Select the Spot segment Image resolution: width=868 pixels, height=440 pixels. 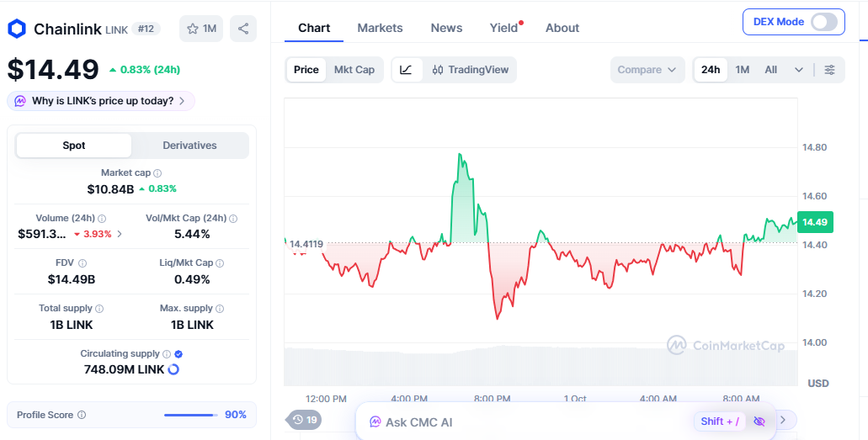[x=73, y=146]
